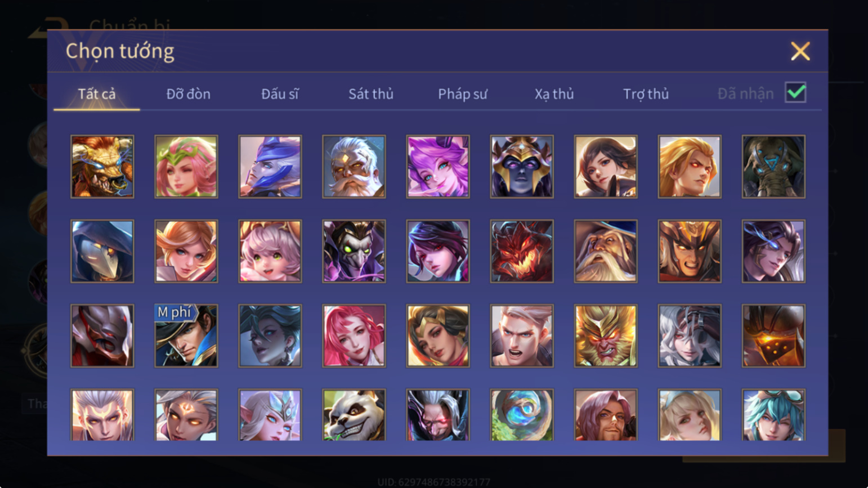Screen dimensions: 868x488
Task: Select the golden monkey king hero
Action: tap(606, 336)
